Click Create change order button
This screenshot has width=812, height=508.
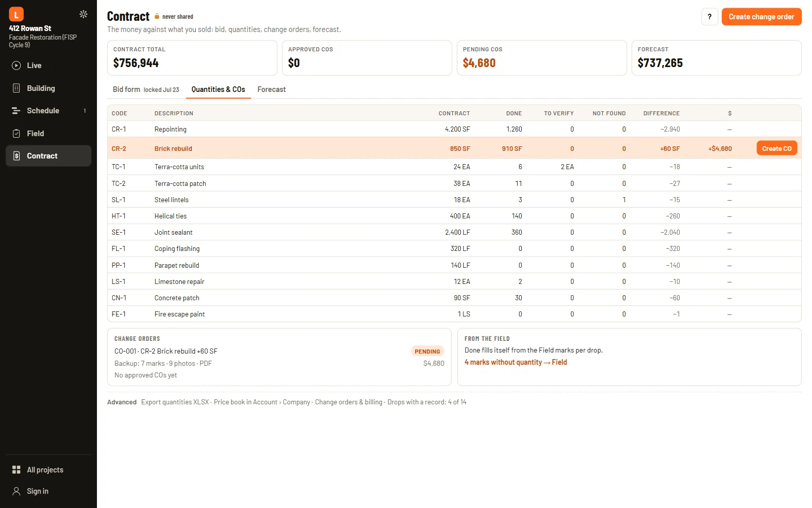click(761, 17)
